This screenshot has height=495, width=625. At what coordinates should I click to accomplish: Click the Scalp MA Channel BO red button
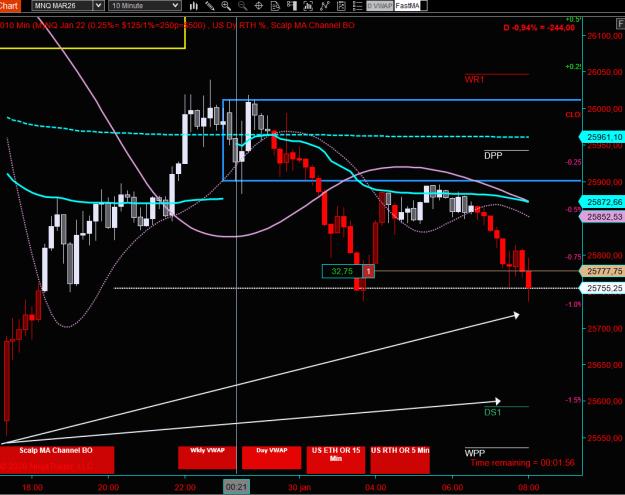(x=57, y=460)
